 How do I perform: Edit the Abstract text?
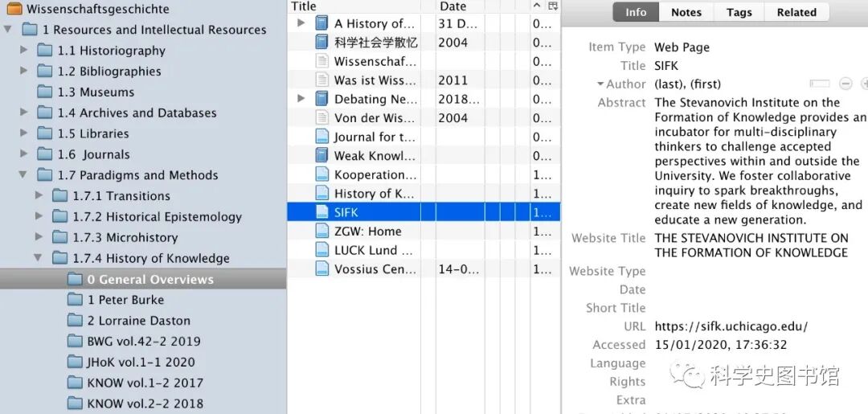[759, 161]
